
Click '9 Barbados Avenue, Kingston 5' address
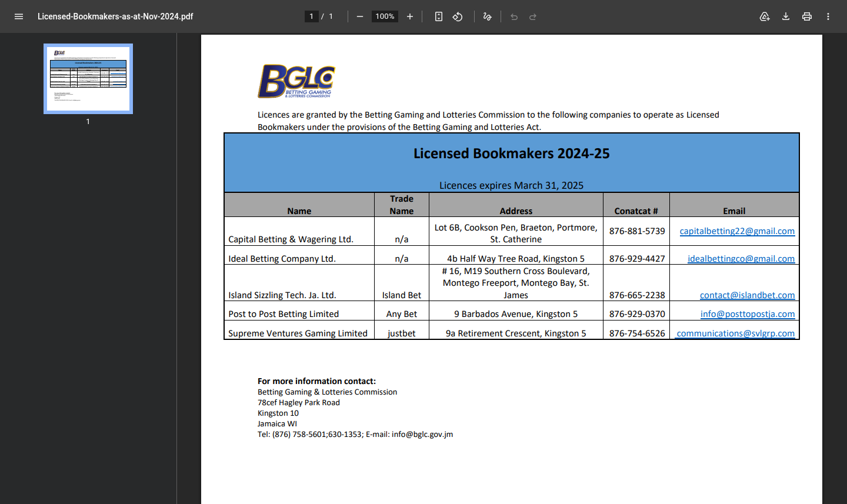[516, 314]
